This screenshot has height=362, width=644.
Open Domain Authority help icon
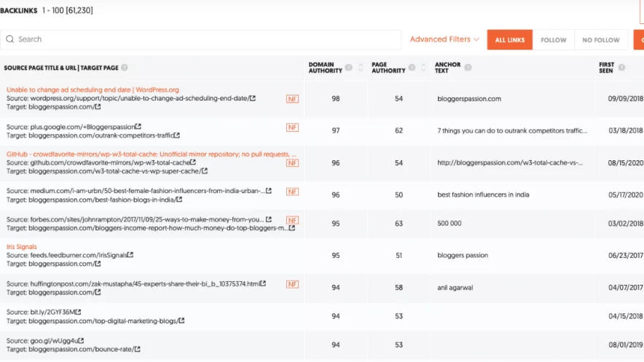(x=349, y=68)
